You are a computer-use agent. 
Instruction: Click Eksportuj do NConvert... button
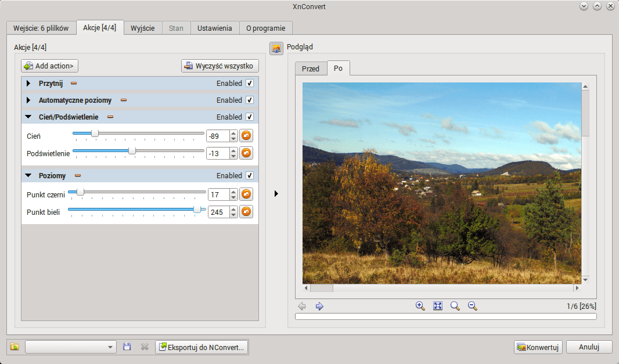[x=201, y=347]
